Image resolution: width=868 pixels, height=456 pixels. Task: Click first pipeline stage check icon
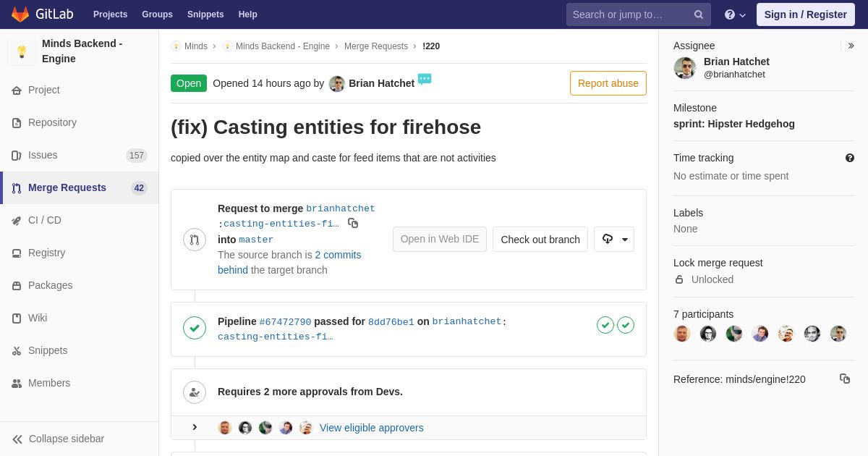[x=605, y=325]
